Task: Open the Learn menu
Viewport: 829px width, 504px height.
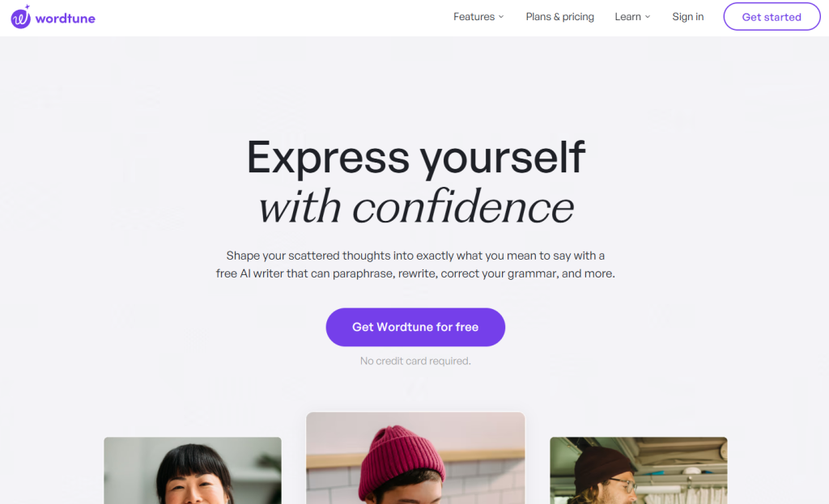Action: coord(632,17)
